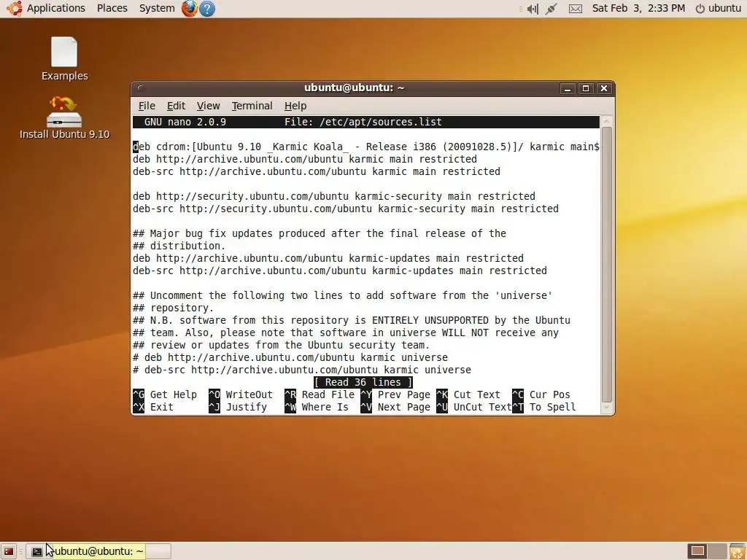Open the Trash in bottom panel
The image size is (747, 560).
pos(738,551)
